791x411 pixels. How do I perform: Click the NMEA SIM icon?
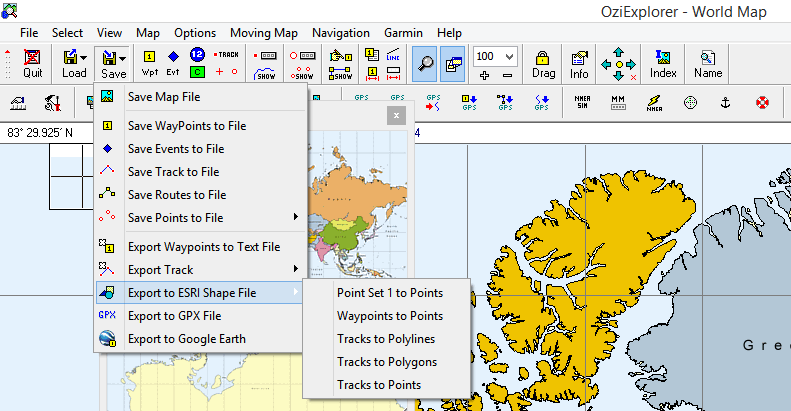[582, 102]
